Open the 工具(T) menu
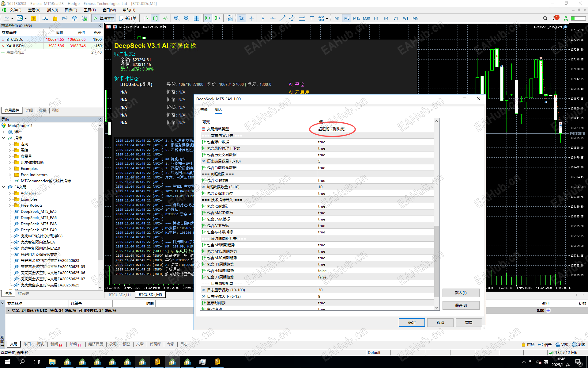 tap(90, 10)
